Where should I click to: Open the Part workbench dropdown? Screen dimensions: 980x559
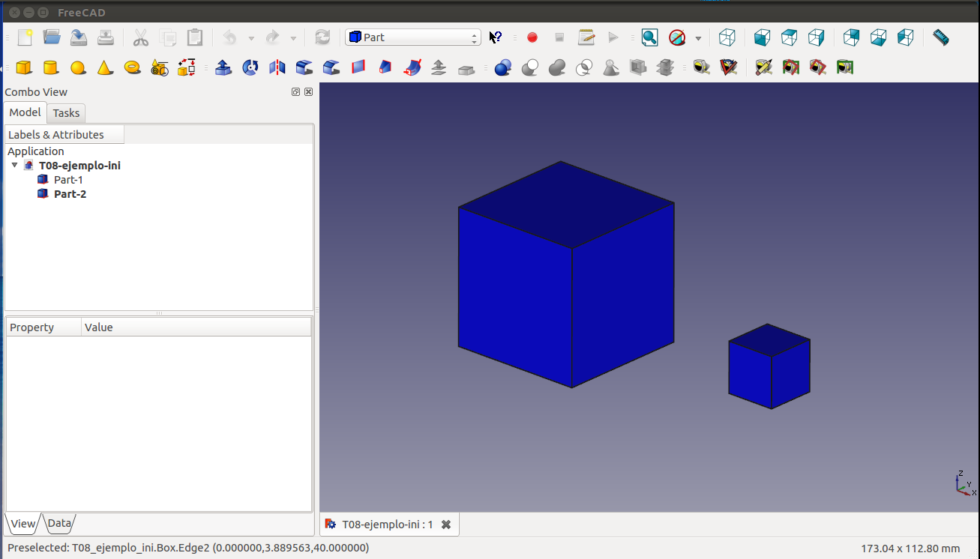pos(412,37)
